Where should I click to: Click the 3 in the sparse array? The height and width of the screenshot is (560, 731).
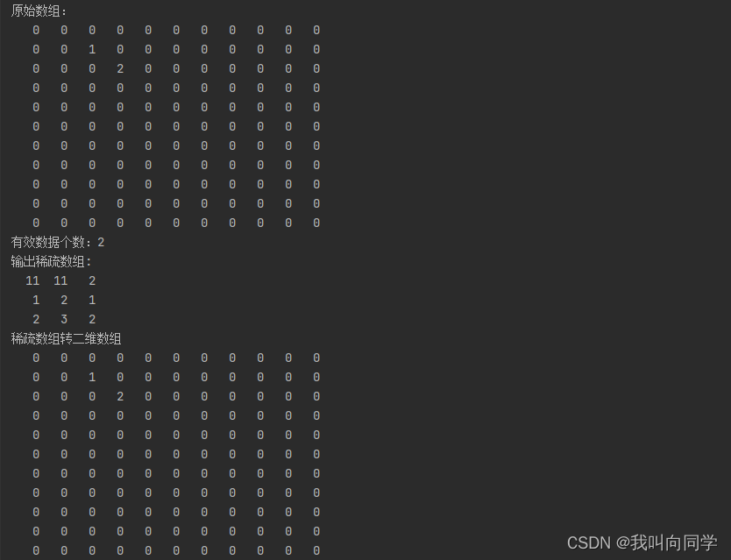[64, 320]
